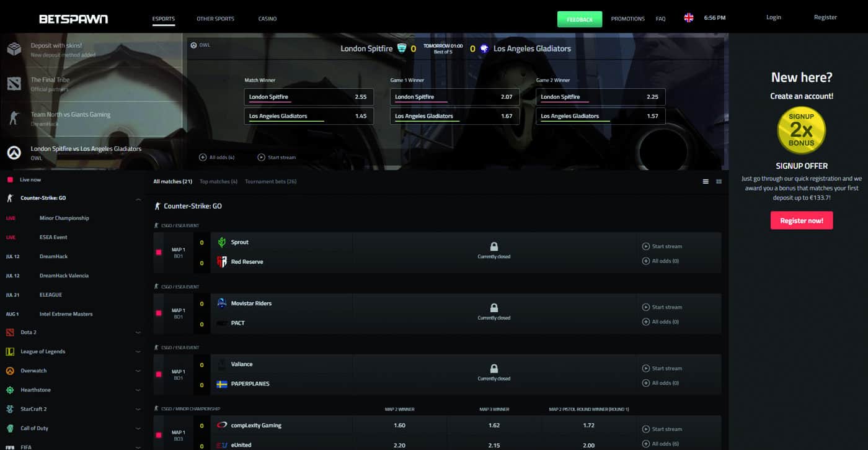Click the 2x Signup Bonus badge
The height and width of the screenshot is (450, 868).
coord(802,130)
